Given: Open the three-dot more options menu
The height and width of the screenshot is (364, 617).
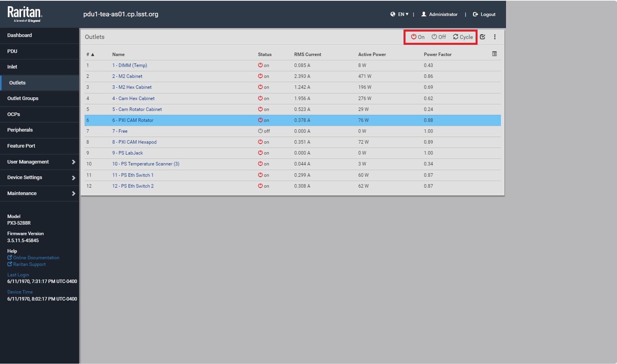Looking at the screenshot, I should pyautogui.click(x=495, y=37).
